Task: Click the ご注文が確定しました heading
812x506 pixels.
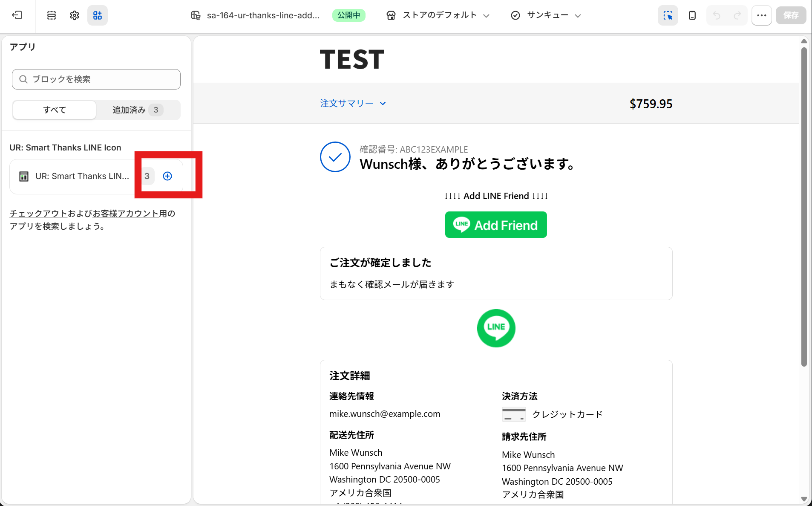Action: 380,263
